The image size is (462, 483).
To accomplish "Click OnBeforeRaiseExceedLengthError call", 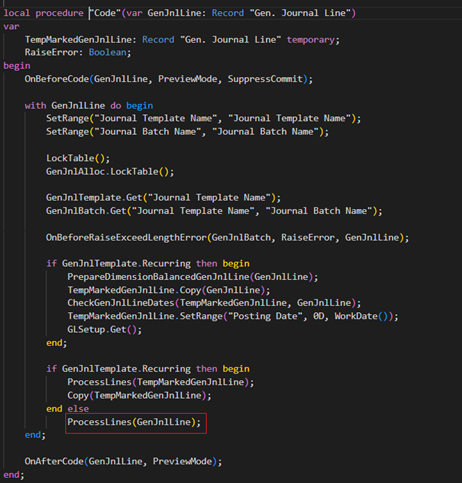I will pyautogui.click(x=227, y=238).
